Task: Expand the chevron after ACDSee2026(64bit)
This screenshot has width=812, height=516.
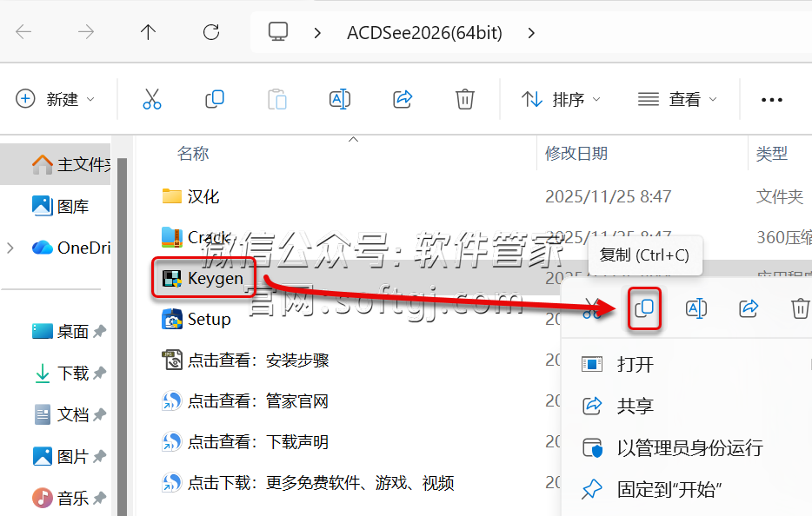Action: point(531,33)
